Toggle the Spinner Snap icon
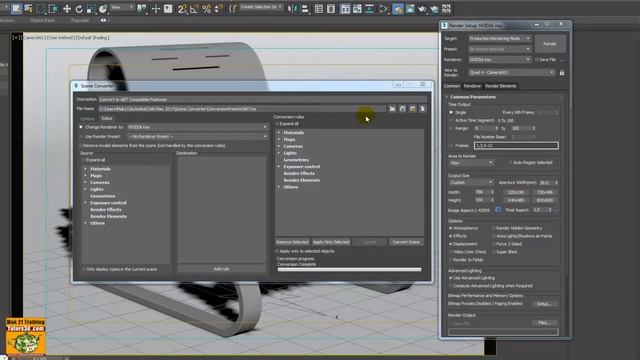The width and height of the screenshot is (640, 360). tap(219, 9)
